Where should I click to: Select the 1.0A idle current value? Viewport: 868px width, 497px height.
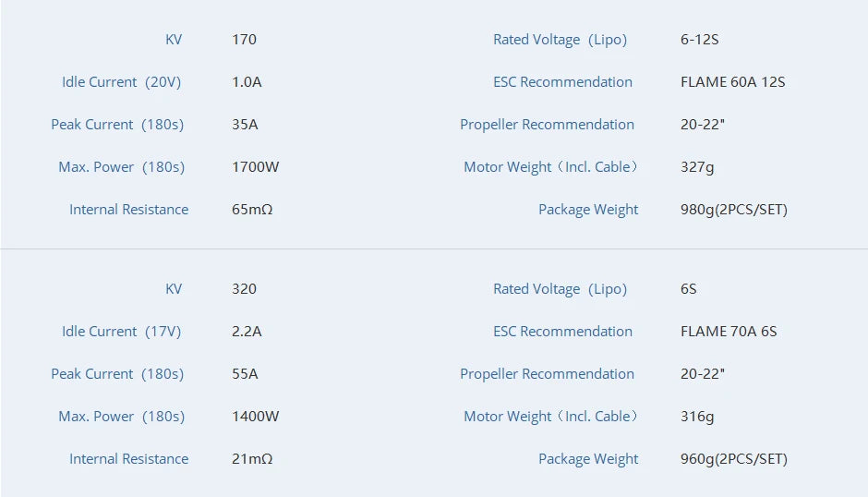coord(247,82)
